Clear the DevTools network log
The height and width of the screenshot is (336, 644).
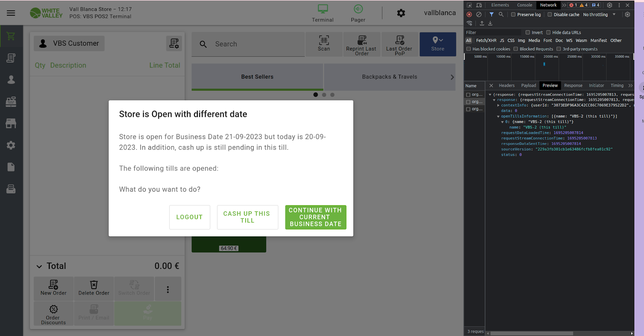coord(479,15)
